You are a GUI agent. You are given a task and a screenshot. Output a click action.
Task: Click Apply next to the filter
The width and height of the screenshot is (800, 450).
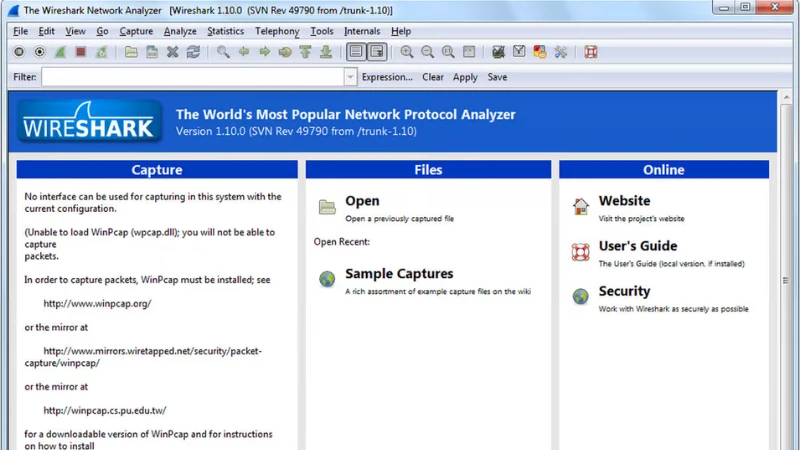465,77
